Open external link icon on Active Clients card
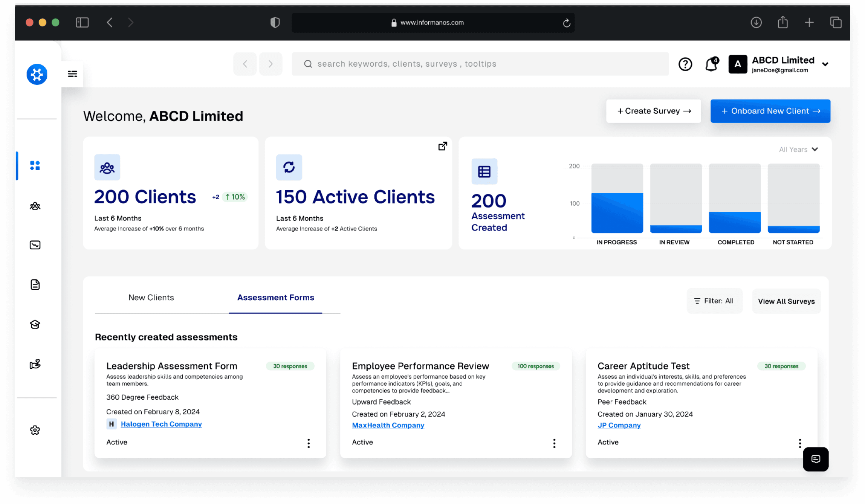 (442, 146)
